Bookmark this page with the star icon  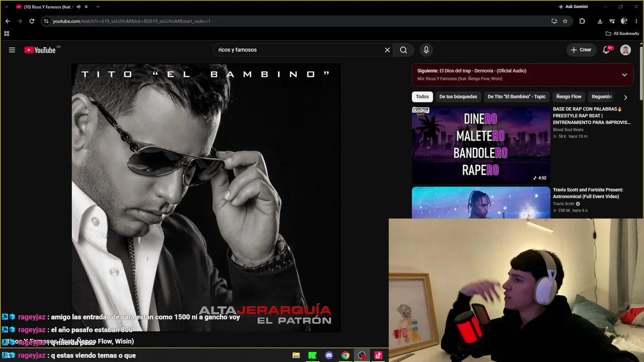tap(565, 21)
